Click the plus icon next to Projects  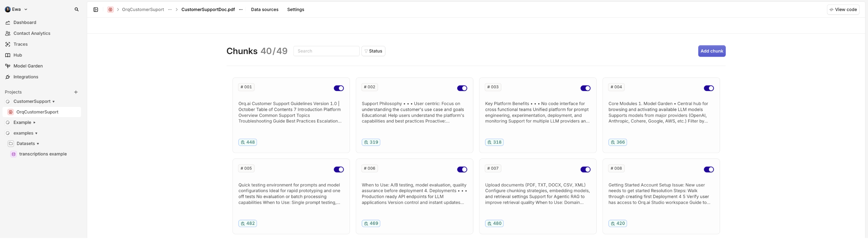[76, 92]
